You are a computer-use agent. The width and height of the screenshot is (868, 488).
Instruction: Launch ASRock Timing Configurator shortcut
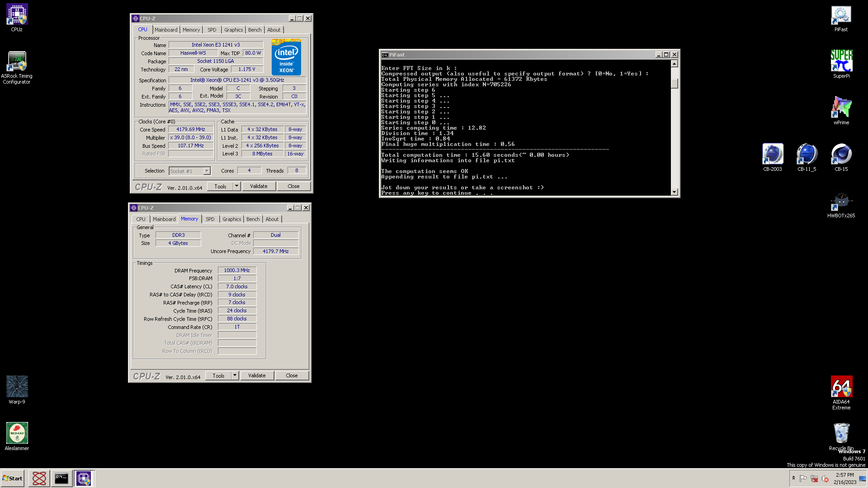17,67
